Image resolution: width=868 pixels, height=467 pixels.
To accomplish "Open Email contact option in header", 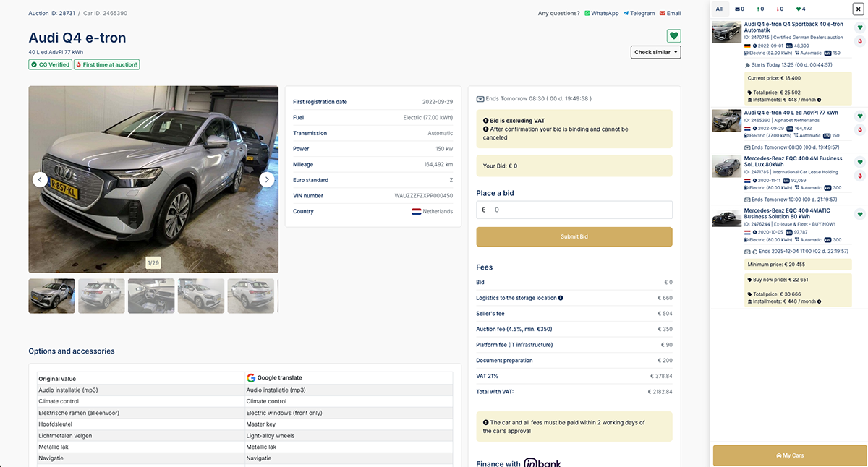I will click(x=670, y=13).
